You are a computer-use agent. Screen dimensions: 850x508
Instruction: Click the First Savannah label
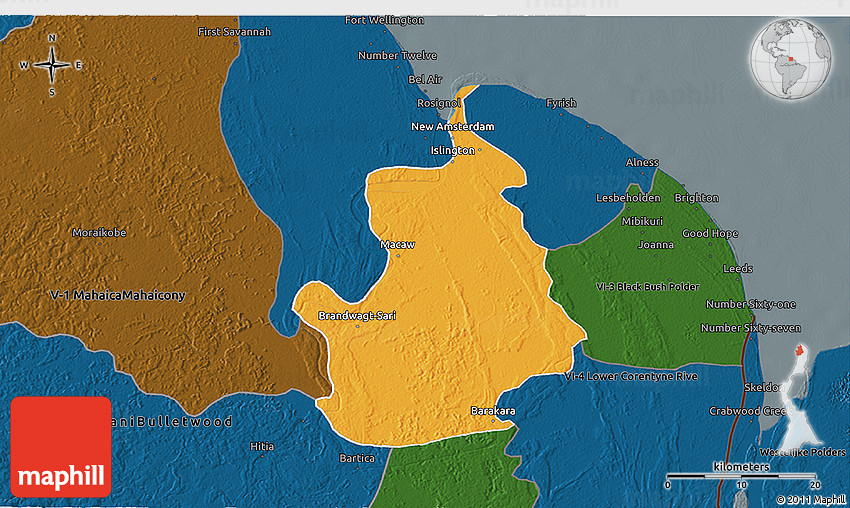(234, 32)
